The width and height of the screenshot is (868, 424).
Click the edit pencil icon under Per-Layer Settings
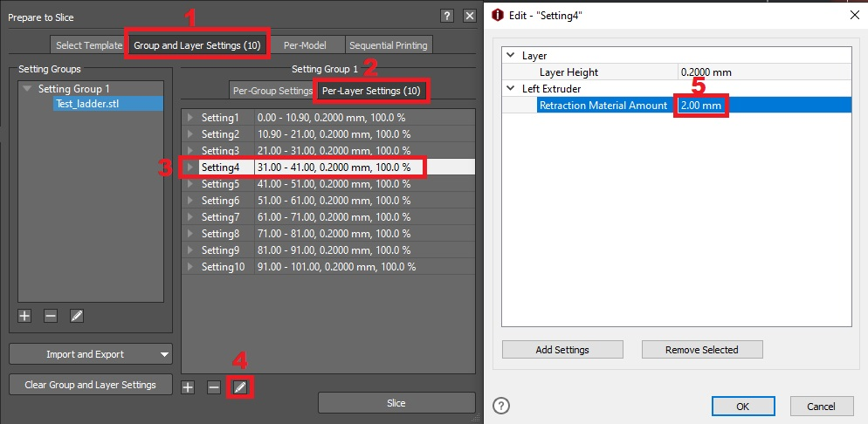(x=239, y=386)
